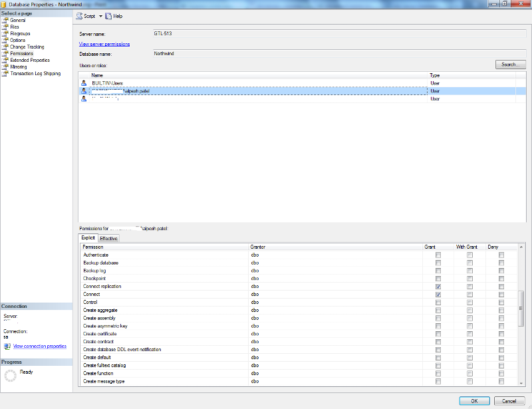
Task: Click the OK button
Action: point(474,401)
